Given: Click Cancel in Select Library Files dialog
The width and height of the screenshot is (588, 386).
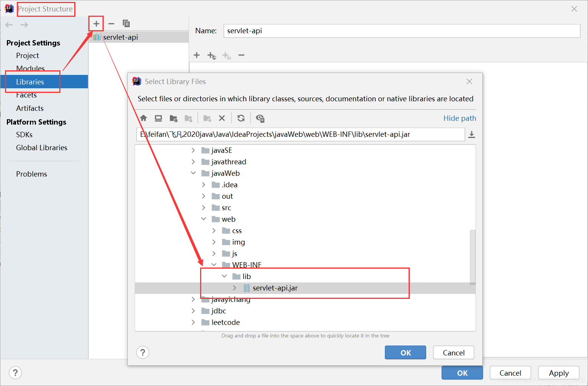Looking at the screenshot, I should coord(454,352).
